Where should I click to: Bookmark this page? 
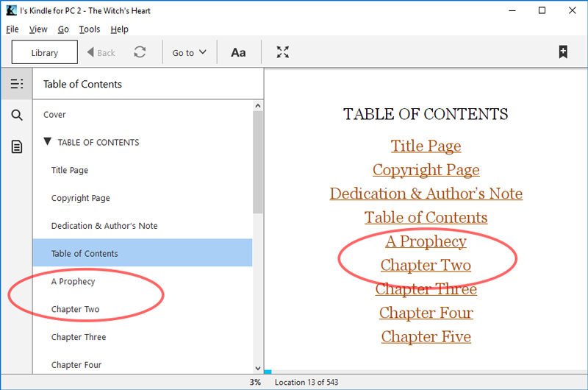(x=562, y=52)
